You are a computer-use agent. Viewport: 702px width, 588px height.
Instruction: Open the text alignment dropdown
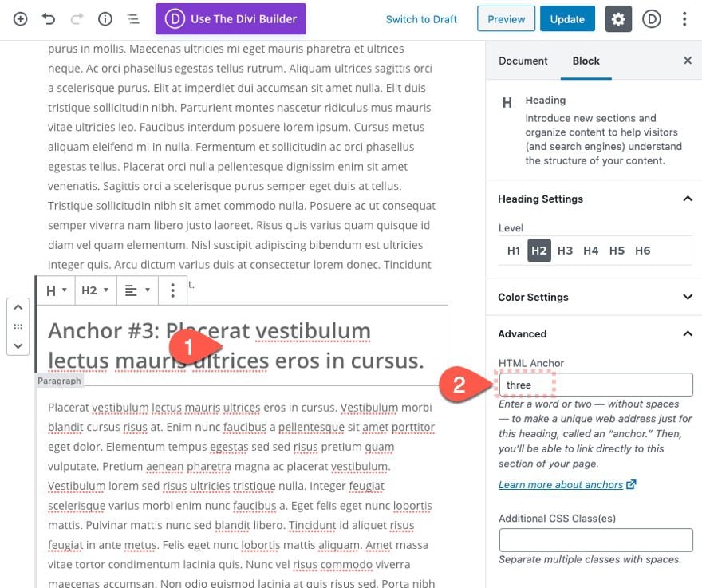tap(137, 290)
